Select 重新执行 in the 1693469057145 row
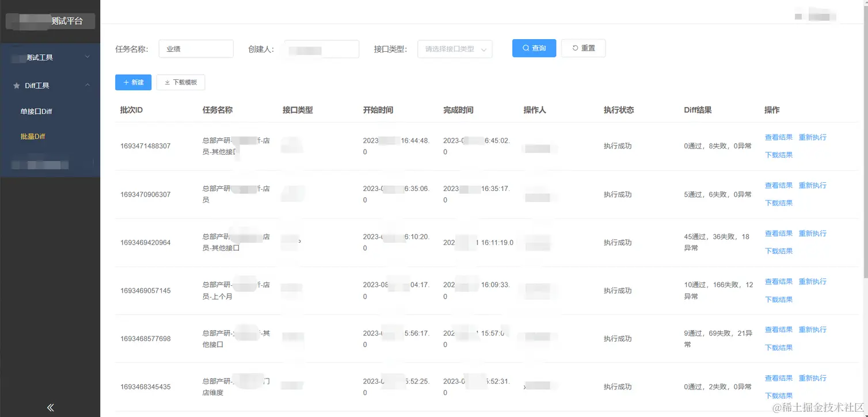The width and height of the screenshot is (868, 417). (812, 282)
